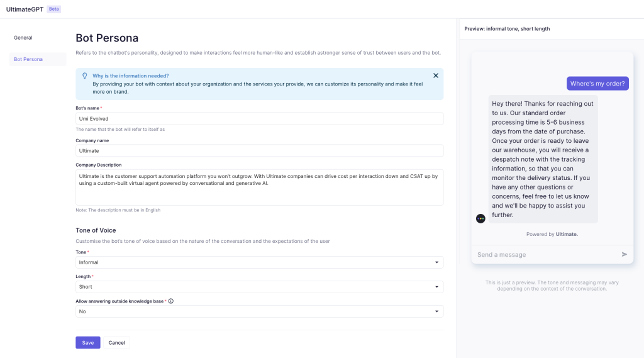Click the bot avatar icon in preview
Viewport: 644px width, 358px height.
[x=480, y=219]
